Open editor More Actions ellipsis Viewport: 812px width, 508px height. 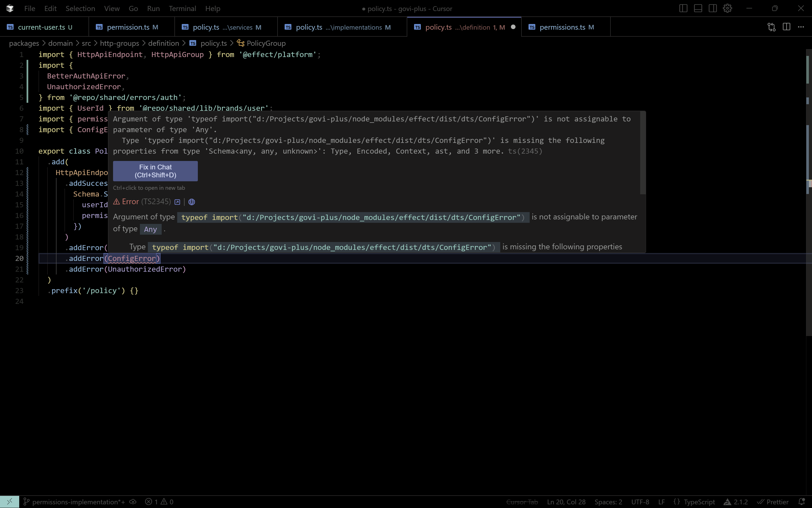801,27
